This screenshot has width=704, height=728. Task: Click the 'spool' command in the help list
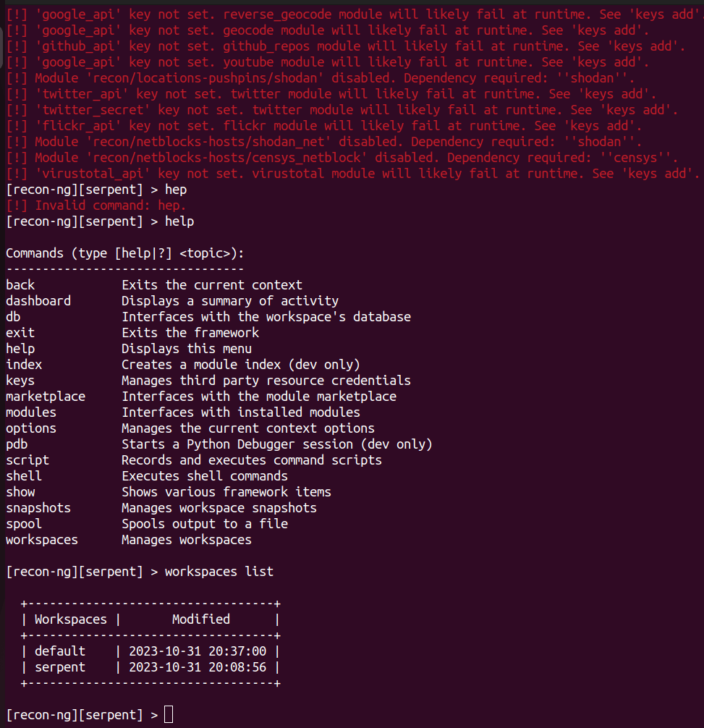coord(24,523)
